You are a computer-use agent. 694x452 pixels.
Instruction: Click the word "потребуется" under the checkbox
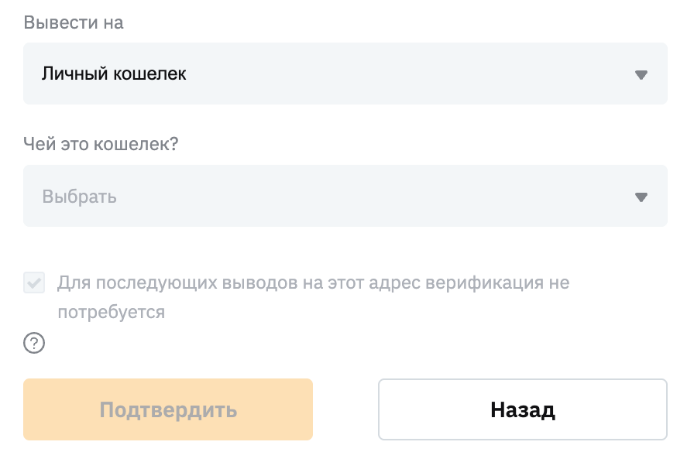coord(111,312)
